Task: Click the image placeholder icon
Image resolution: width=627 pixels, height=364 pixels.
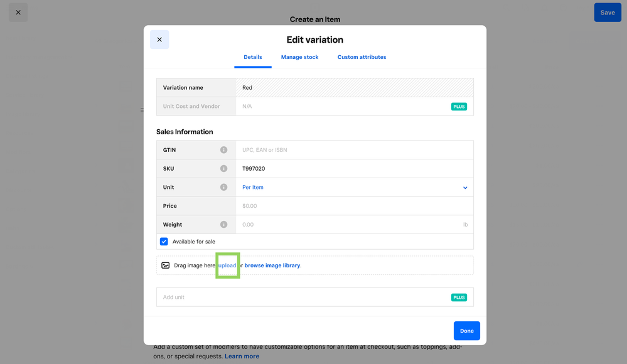Action: coord(166,265)
